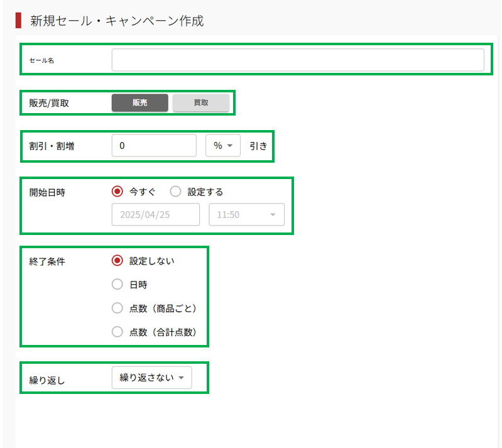This screenshot has width=502, height=448.
Task: Expand the 11:50 time dropdown
Action: [x=246, y=214]
